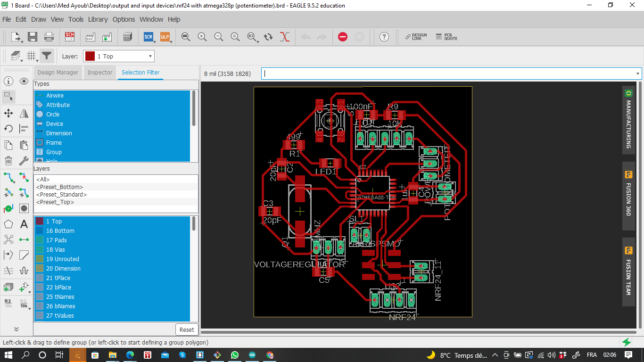This screenshot has width=644, height=362.
Task: Select the Change wrench tool
Action: (x=24, y=161)
